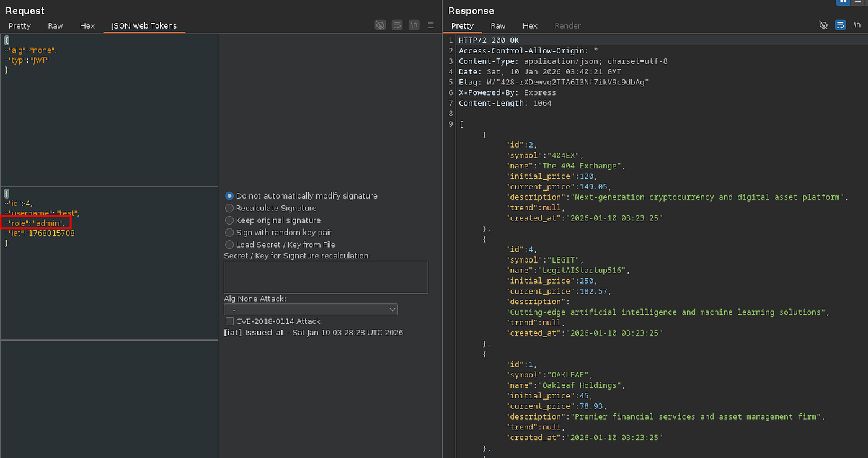Click the Next-generation cryptocurrency description line

click(x=676, y=197)
